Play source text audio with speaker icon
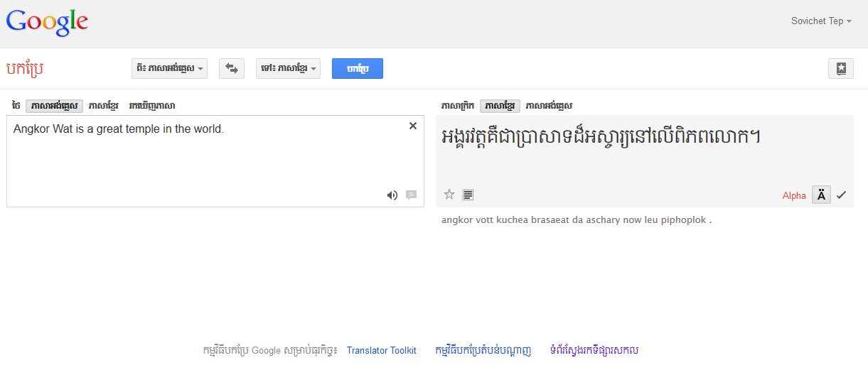 pos(392,195)
